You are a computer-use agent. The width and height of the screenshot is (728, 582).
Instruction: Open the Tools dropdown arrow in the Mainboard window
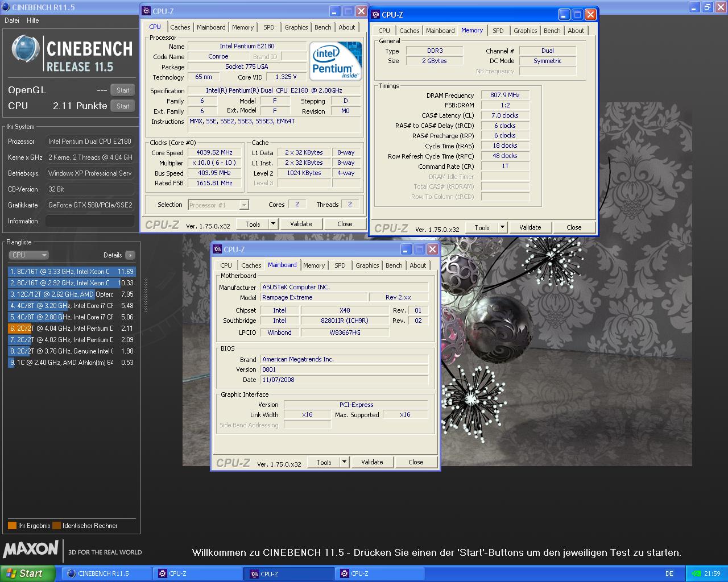click(x=344, y=462)
